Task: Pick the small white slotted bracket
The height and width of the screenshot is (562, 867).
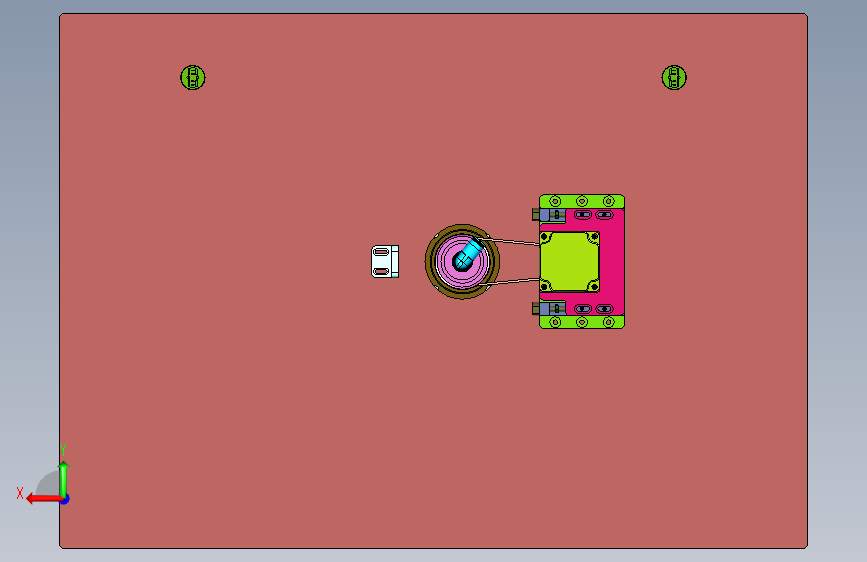Action: tap(385, 262)
